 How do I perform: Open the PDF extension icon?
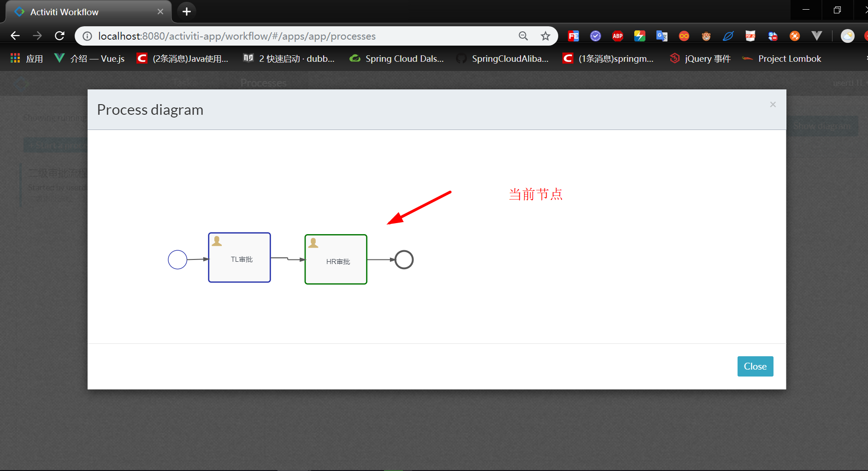[x=750, y=36]
